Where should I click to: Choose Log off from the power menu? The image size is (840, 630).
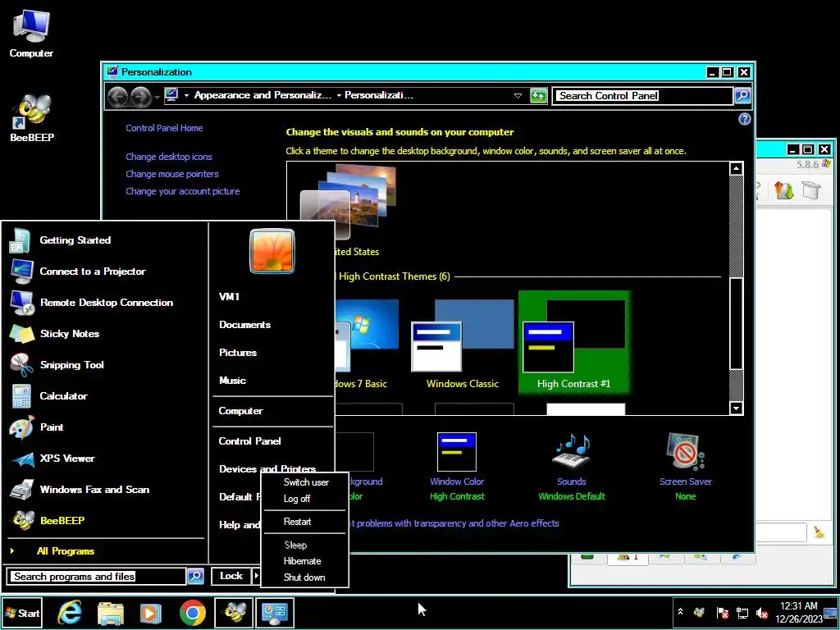tap(297, 498)
